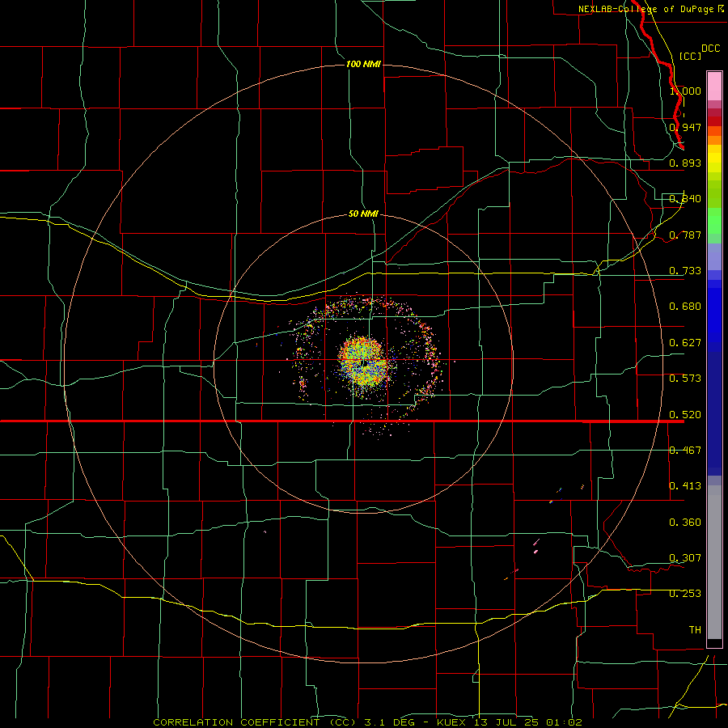The width and height of the screenshot is (728, 728).
Task: Pick the light periwinkle color bar segment
Action: pos(714,257)
